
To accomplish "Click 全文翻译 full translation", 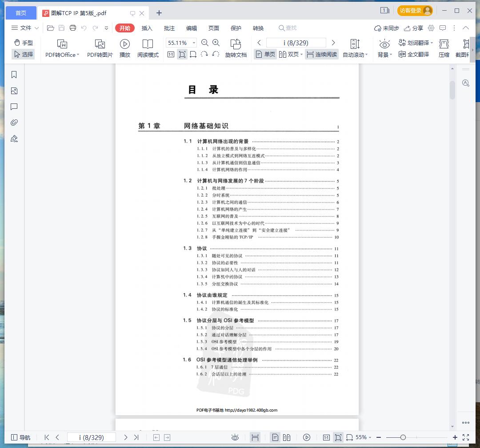I will click(x=414, y=55).
